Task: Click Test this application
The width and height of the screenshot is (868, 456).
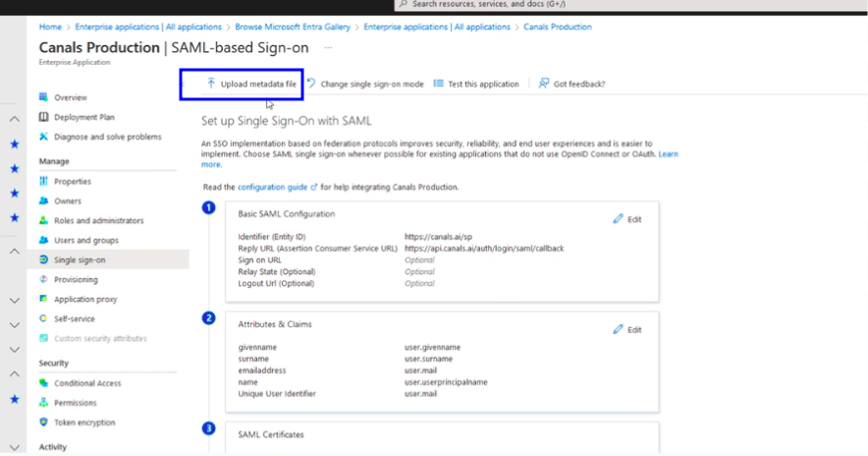Action: pos(476,84)
